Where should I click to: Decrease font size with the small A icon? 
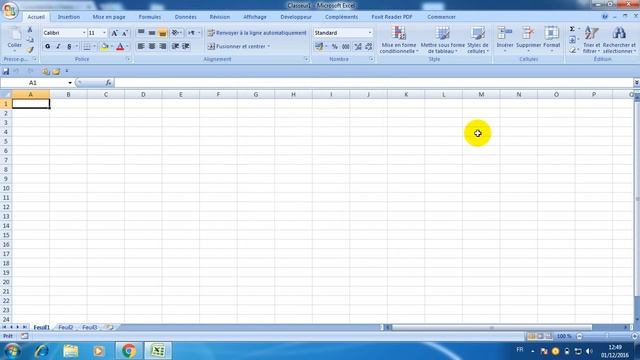coord(125,33)
